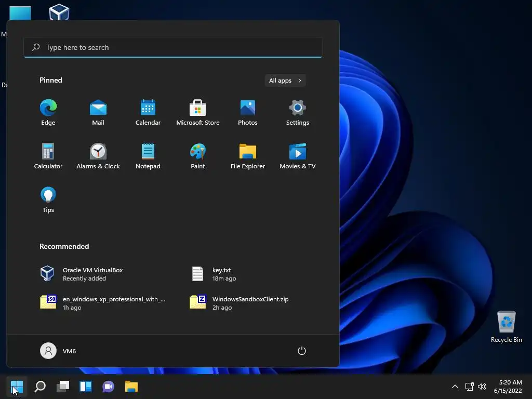Screen dimensions: 532x399
Task: Open Microsoft Store from Pinned
Action: tap(198, 113)
